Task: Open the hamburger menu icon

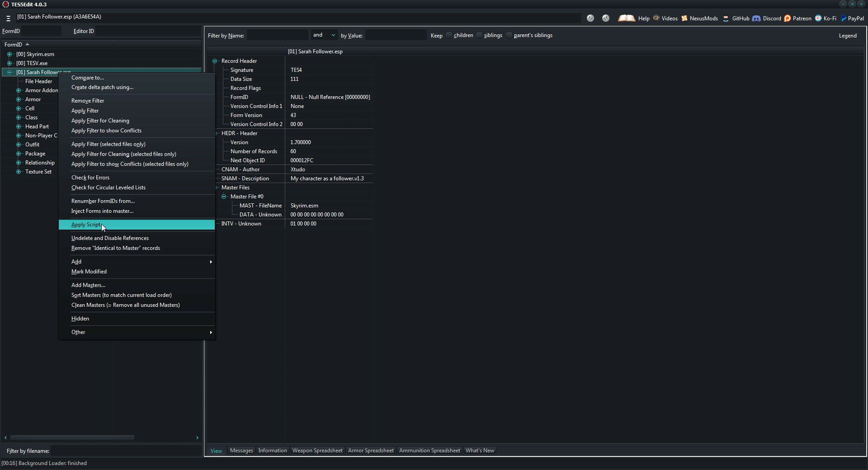Action: [8, 19]
